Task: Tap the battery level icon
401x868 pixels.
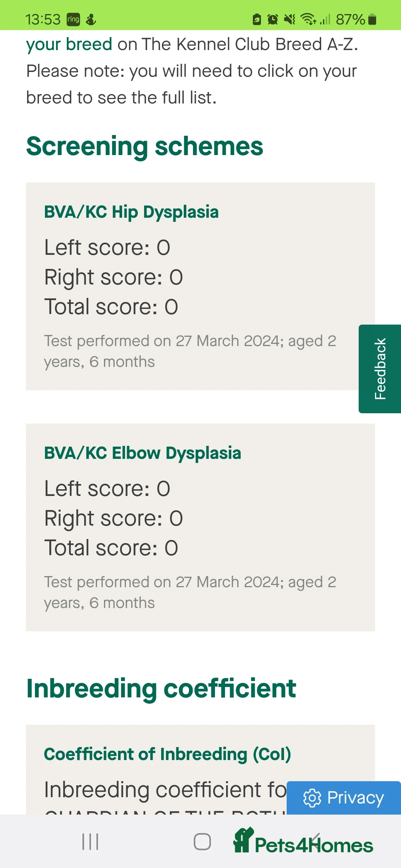Action: click(x=372, y=19)
